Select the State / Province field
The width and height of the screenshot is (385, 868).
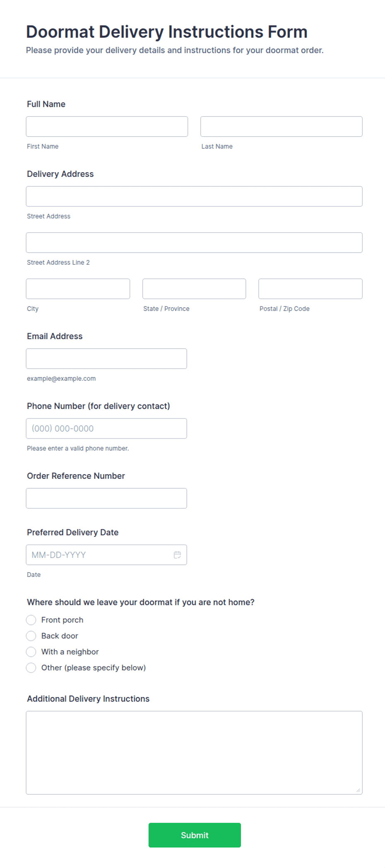click(x=194, y=289)
